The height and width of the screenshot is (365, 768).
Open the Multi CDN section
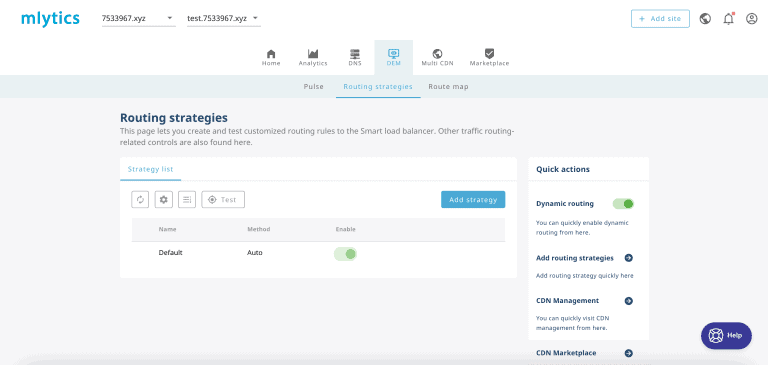437,57
